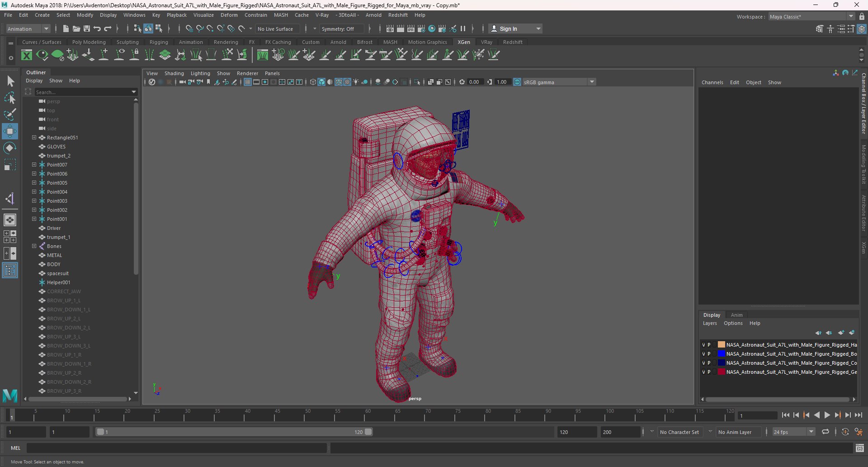Switch to the Rigging shelf tab

159,42
